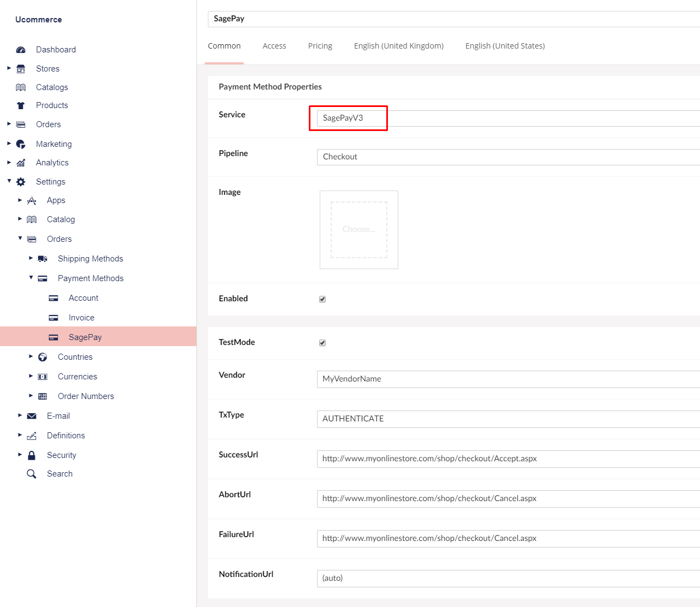Image resolution: width=700 pixels, height=607 pixels.
Task: Click the SagePay payment card icon
Action: pos(53,337)
